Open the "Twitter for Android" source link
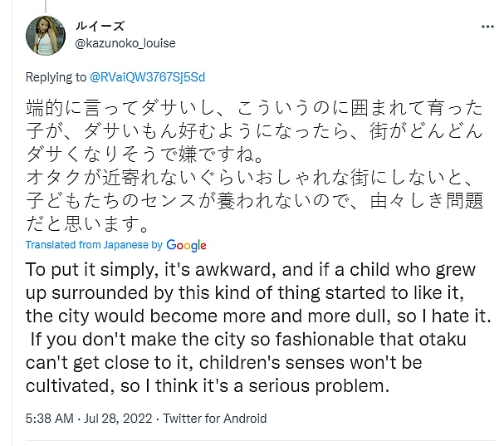504x446 pixels. [215, 419]
